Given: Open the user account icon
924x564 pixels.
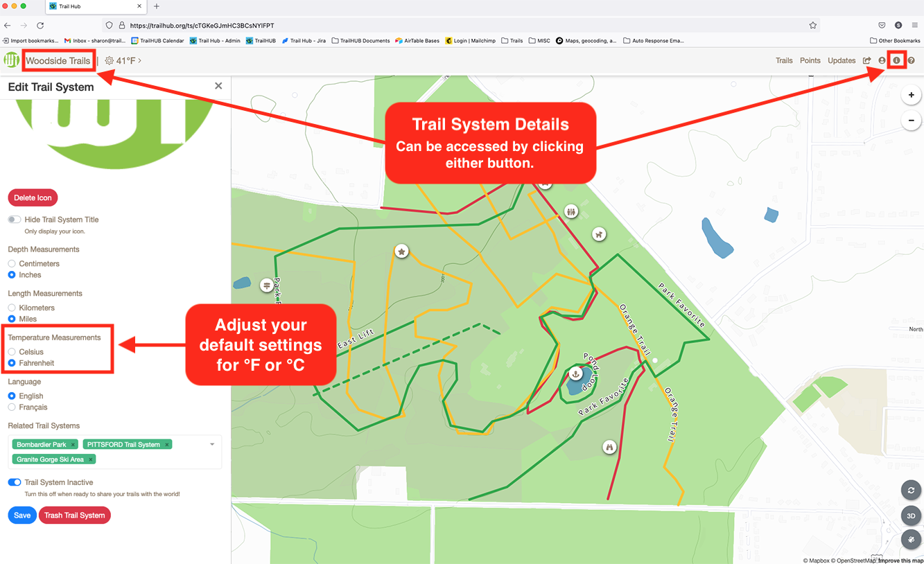Looking at the screenshot, I should 882,60.
